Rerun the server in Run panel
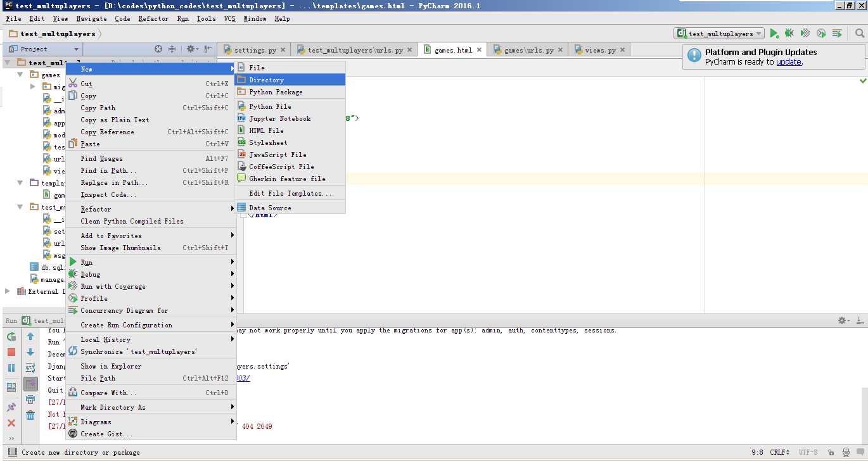This screenshot has height=461, width=868. 11,337
